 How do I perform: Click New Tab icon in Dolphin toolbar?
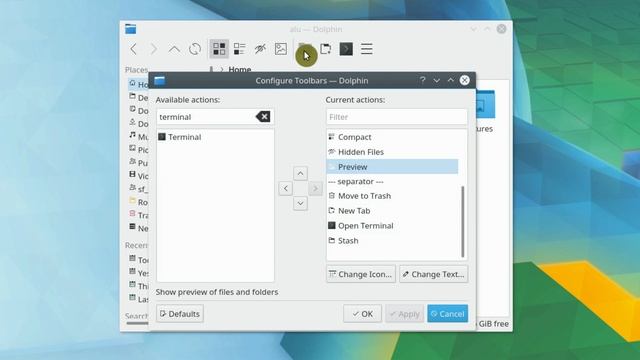(326, 49)
